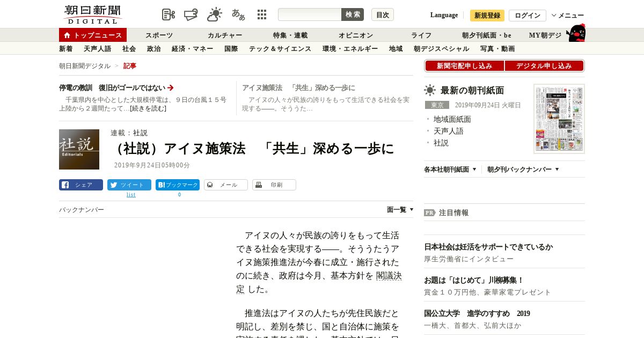The width and height of the screenshot is (644, 338).
Task: Print article with 印刷 button
Action: [274, 185]
